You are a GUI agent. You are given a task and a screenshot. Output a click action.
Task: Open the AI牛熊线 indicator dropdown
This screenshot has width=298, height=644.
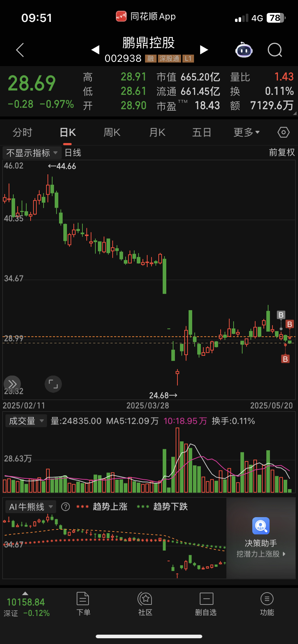[31, 507]
